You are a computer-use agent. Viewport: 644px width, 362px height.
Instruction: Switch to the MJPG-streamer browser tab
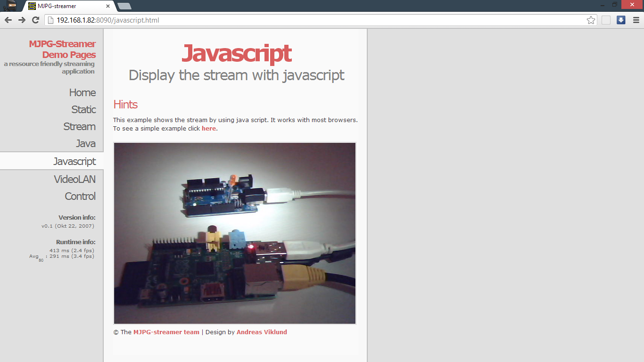(x=66, y=7)
